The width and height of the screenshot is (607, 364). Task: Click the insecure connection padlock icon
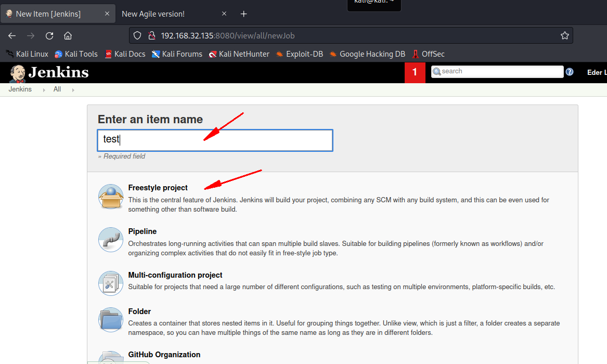click(x=152, y=35)
